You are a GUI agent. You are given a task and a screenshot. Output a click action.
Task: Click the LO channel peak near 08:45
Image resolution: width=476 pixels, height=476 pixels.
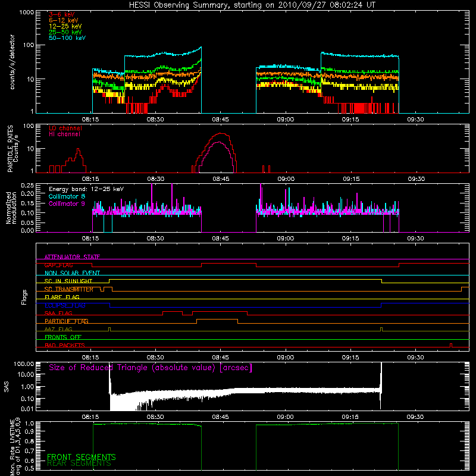coord(221,133)
